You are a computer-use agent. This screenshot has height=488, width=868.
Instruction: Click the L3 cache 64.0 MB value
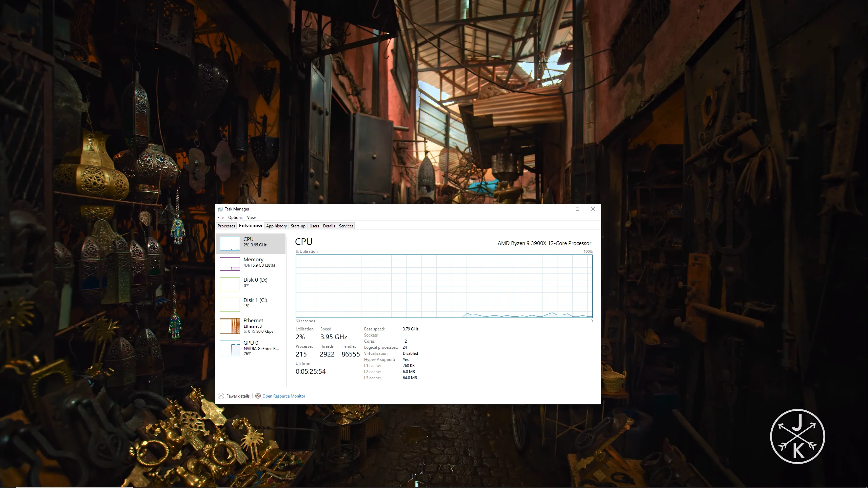pyautogui.click(x=410, y=378)
